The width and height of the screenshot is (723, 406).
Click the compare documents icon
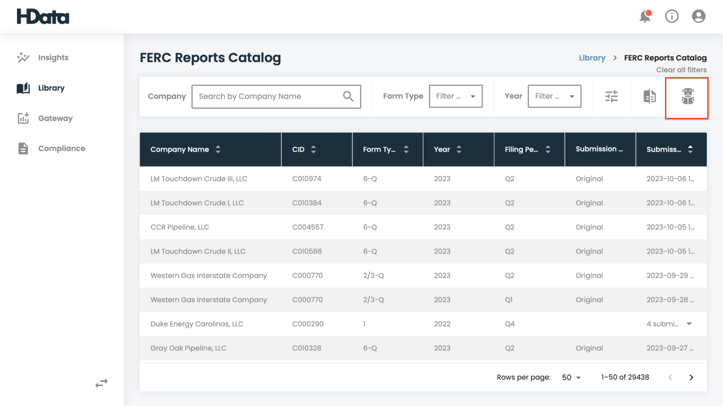click(649, 96)
